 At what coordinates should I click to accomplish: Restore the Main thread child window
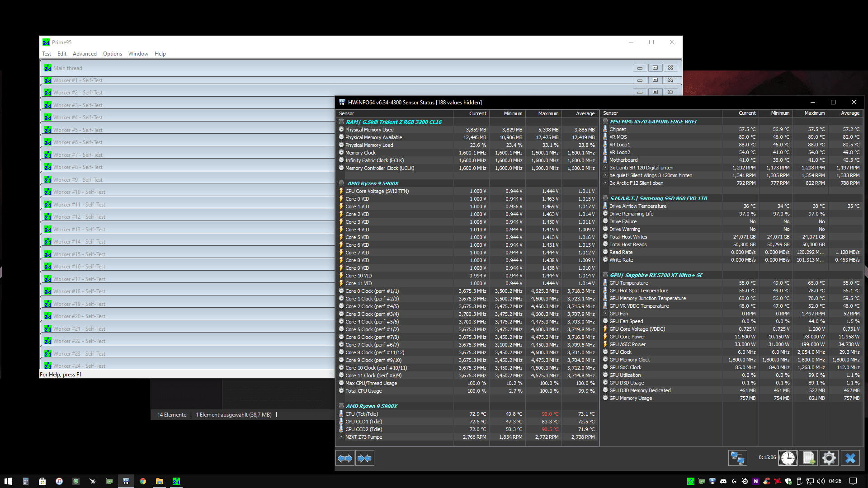coord(655,68)
